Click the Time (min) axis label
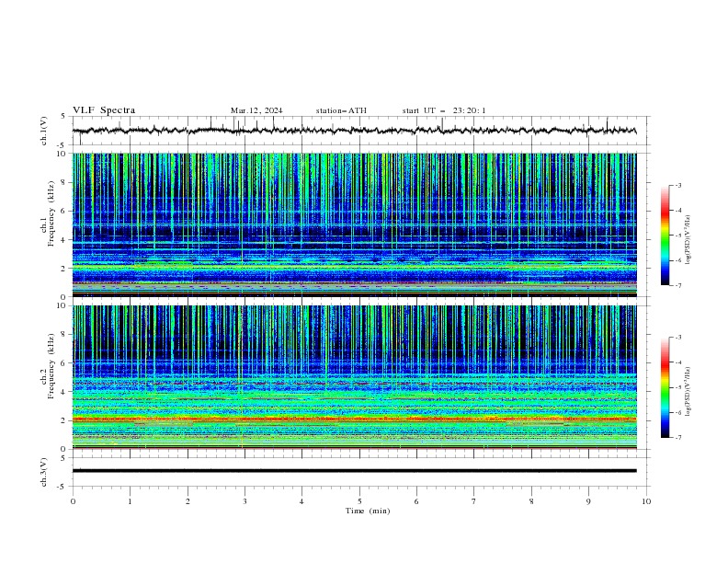This screenshot has width=728, height=563. click(368, 511)
